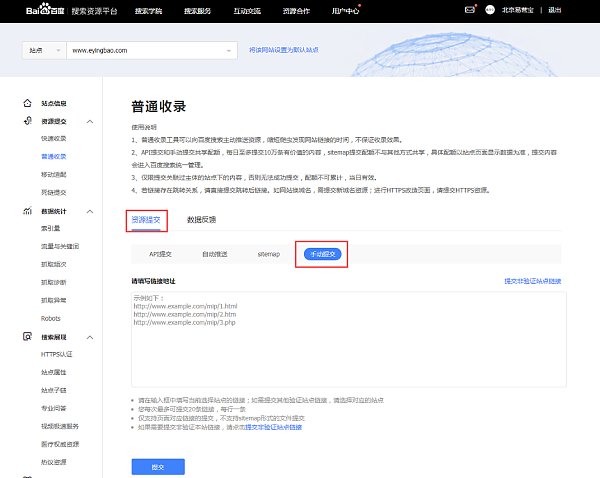Collapse the 资源提交 sidebar section arrow
Image resolution: width=600 pixels, height=478 pixels.
pyautogui.click(x=90, y=122)
